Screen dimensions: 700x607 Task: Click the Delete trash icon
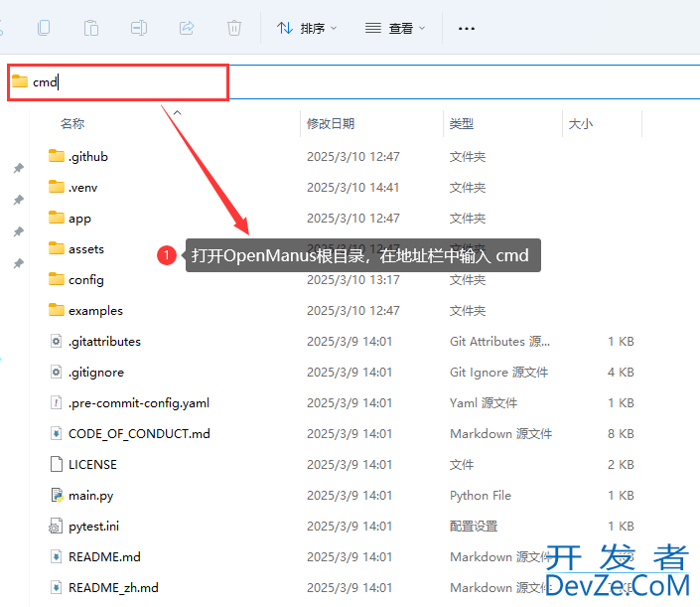(234, 28)
